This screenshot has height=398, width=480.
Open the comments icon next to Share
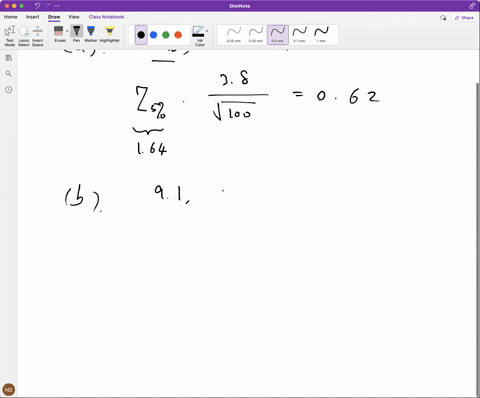443,18
